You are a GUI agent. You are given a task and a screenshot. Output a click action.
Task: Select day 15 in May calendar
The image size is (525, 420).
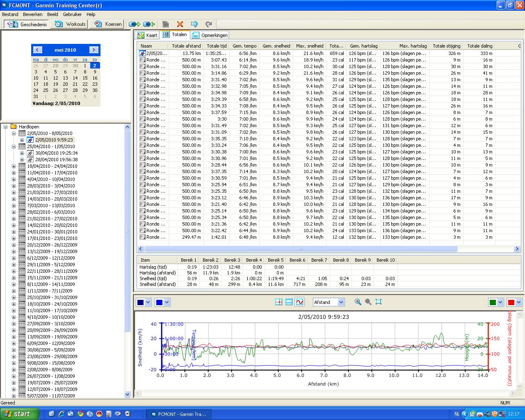point(85,78)
